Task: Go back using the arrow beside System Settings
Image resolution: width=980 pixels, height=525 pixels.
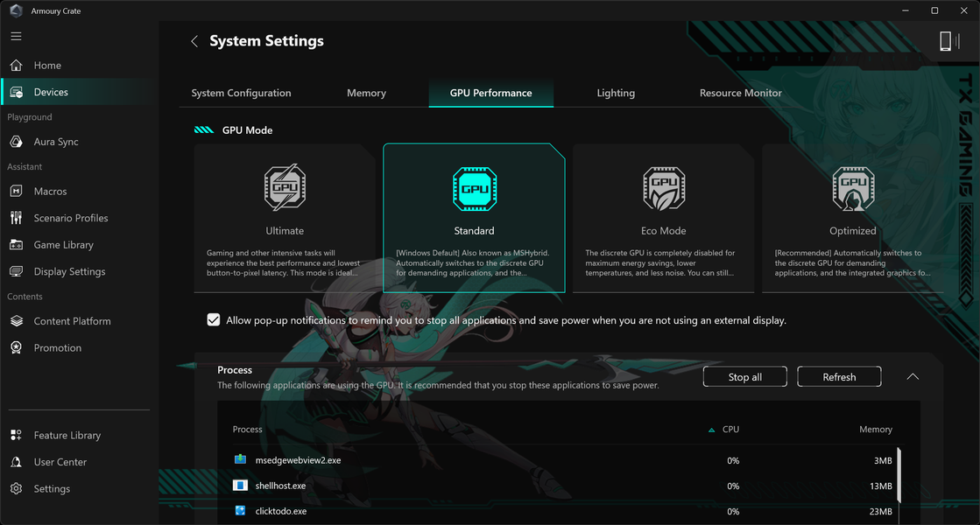Action: point(194,41)
